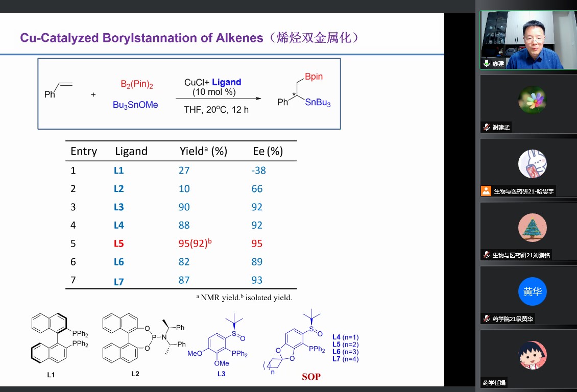
Task: Click the muted mic icon for 药学院21级黄华
Action: point(487,319)
